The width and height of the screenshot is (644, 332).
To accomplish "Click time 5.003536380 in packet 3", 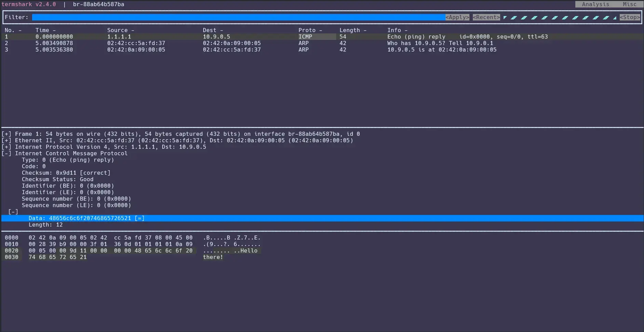I will (x=54, y=49).
